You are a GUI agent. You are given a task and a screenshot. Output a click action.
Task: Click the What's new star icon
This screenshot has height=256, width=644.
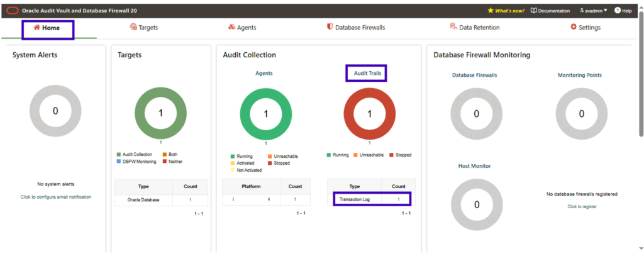tap(490, 11)
